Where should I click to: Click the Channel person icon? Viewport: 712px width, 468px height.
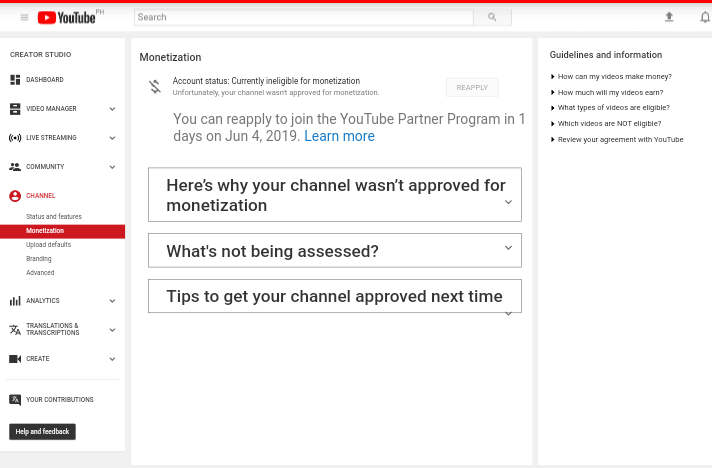point(15,196)
